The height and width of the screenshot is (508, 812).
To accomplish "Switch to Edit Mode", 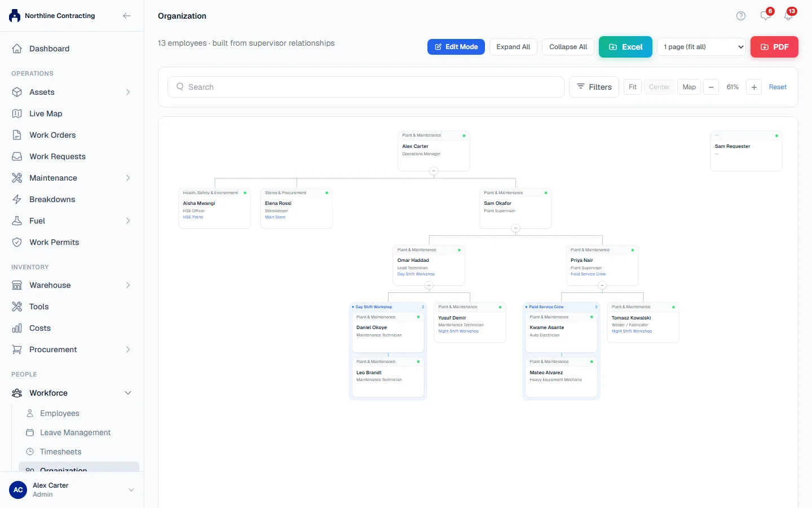I will [x=456, y=47].
